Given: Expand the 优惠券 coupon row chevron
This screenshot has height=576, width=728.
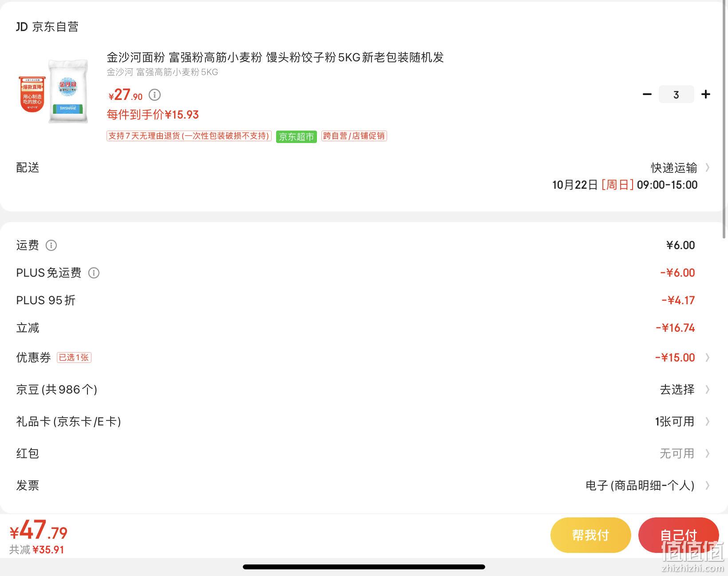Looking at the screenshot, I should (708, 358).
